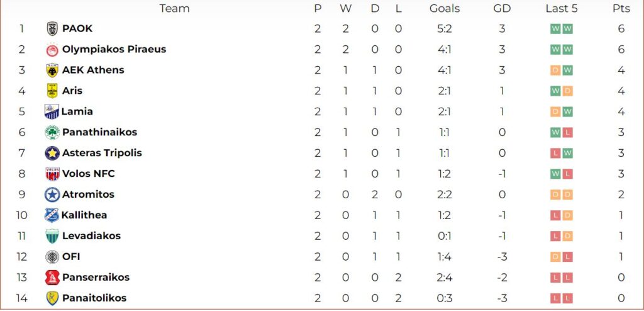Open the Levadiakos team page link
This screenshot has height=311, width=644.
pyautogui.click(x=92, y=235)
